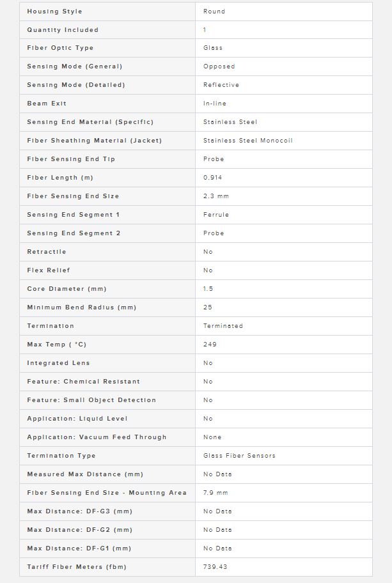Click the Max Temp value 249
This screenshot has height=583, width=392.
(210, 345)
